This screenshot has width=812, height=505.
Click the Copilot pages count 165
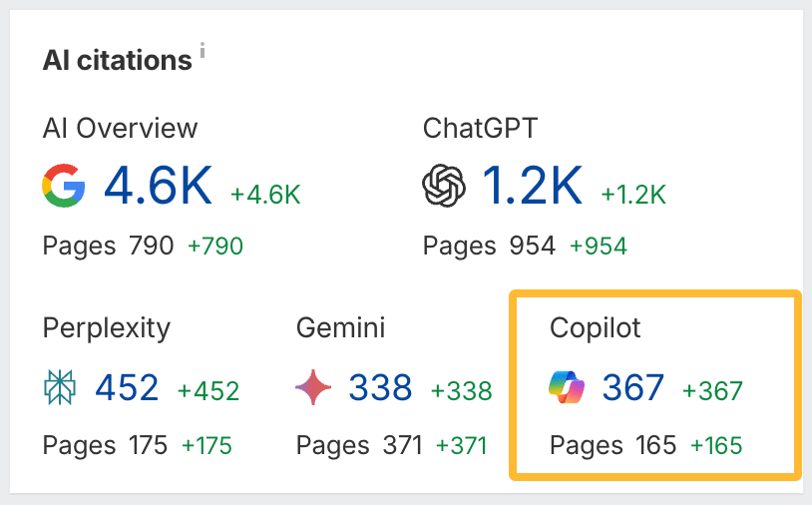click(x=654, y=444)
